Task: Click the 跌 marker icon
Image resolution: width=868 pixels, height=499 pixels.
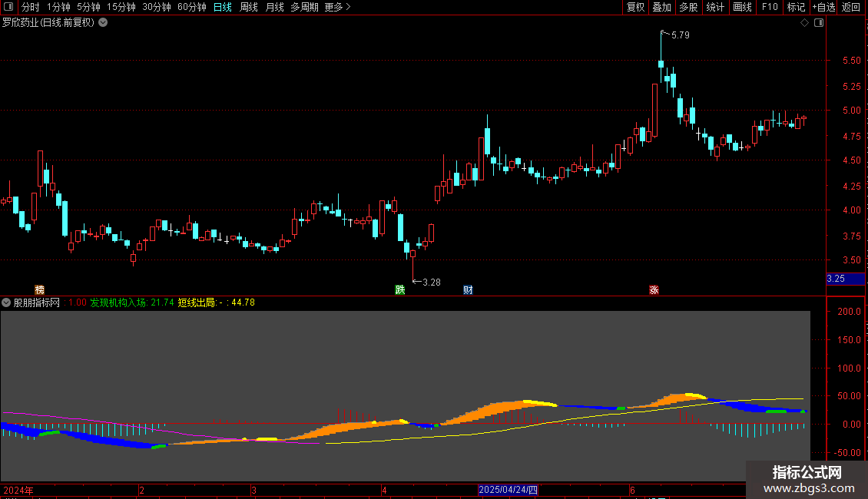Action: pyautogui.click(x=399, y=290)
